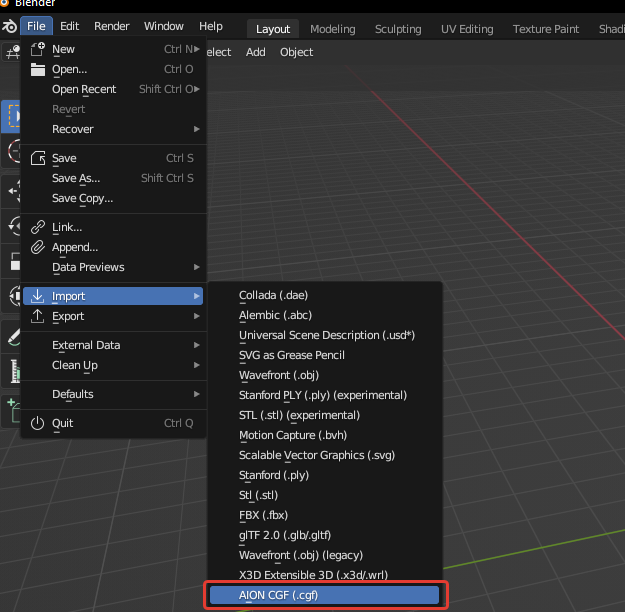
Task: Open the File menu
Action: [x=36, y=26]
